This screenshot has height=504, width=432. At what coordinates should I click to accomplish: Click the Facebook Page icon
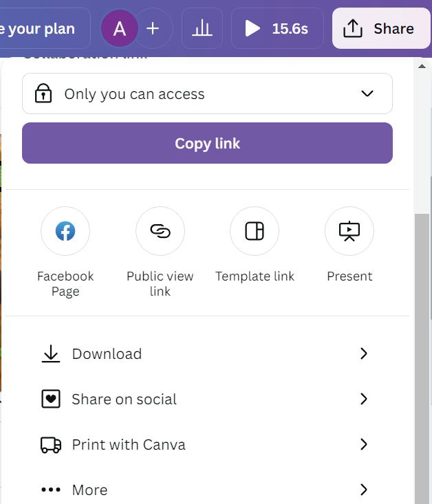coord(65,231)
